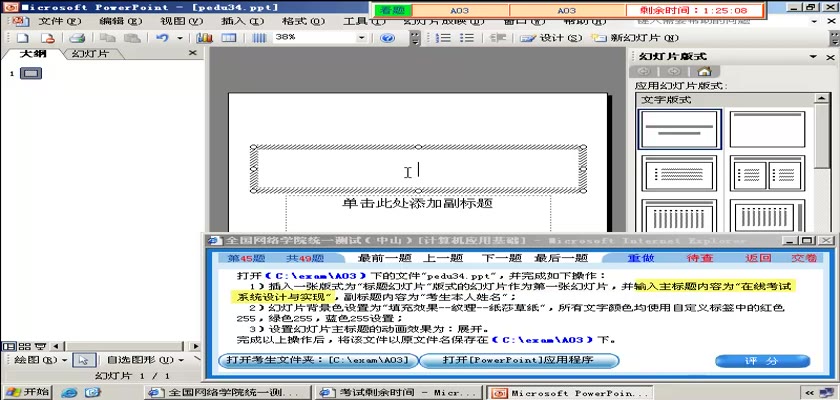Click the subtitle placeholder 单击此处添加副标题
840x400 pixels.
[x=417, y=203]
